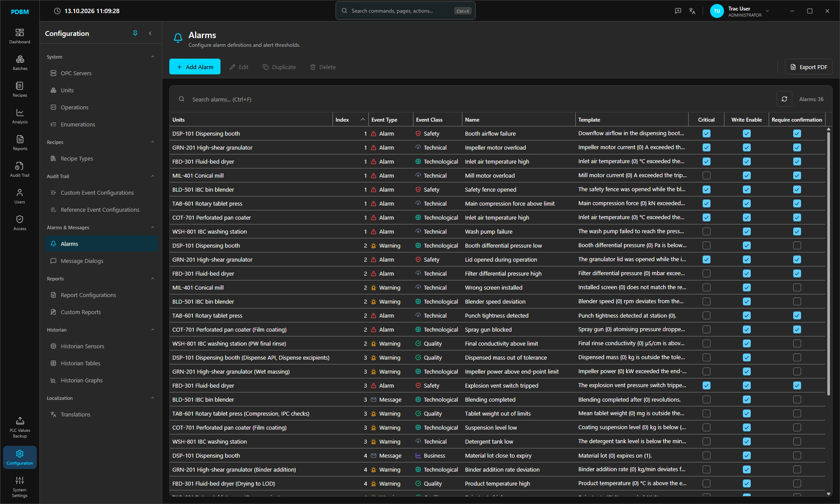Toggle Write Enable for Wash pump failure
The height and width of the screenshot is (504, 840).
pyautogui.click(x=747, y=231)
